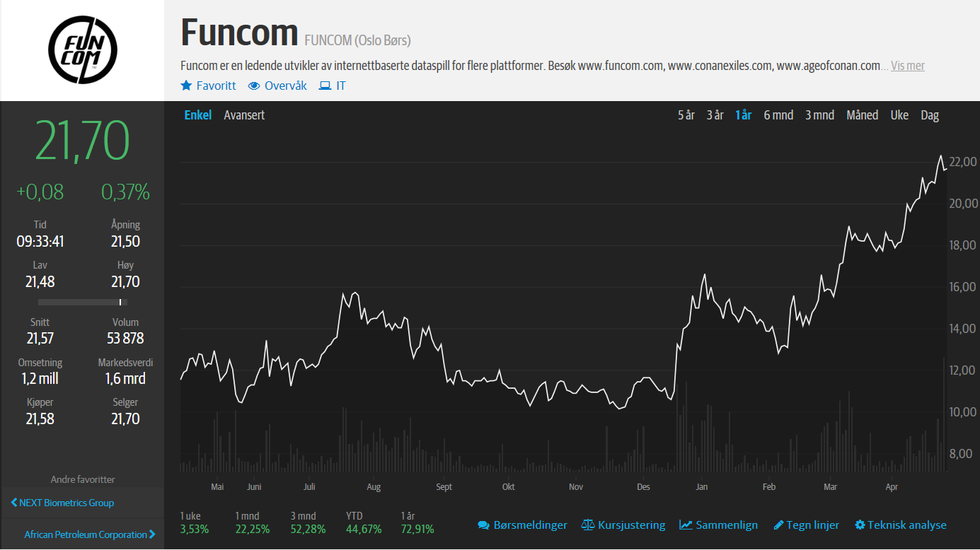Open the Sammenlign link

pos(727,525)
